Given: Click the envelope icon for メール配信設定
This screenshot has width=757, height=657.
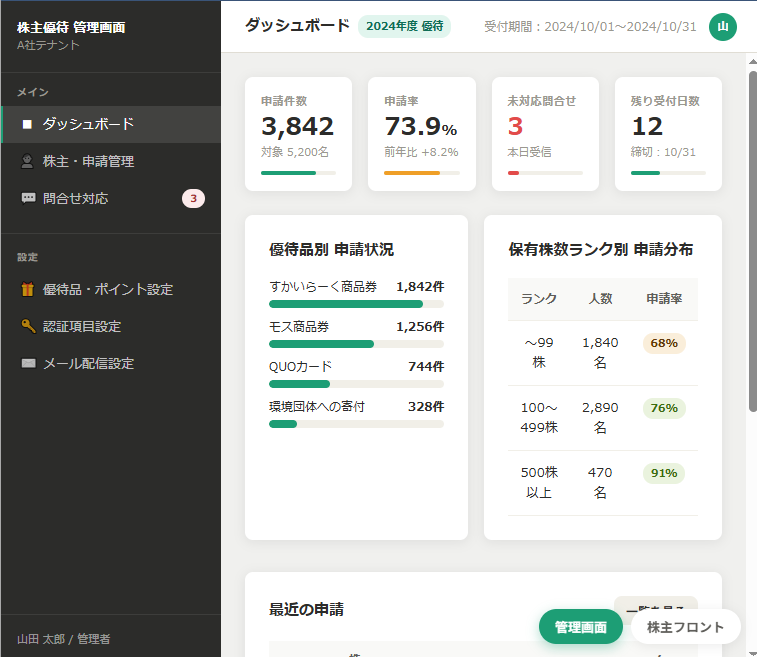Looking at the screenshot, I should pos(28,363).
